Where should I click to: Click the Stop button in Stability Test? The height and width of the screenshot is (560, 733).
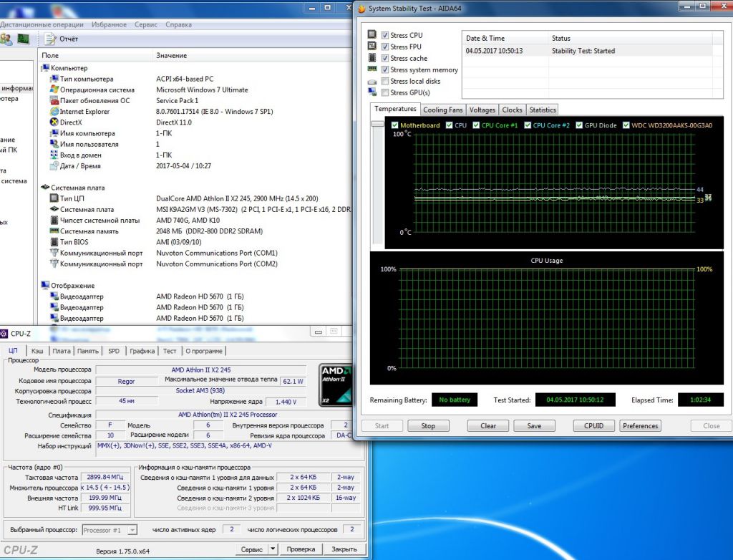[428, 426]
